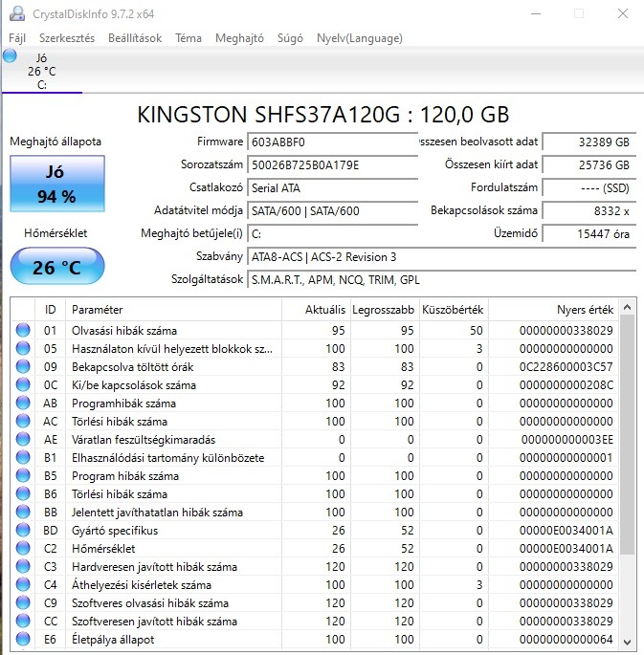Click the Firmware field 603ABBF0
Image resolution: width=644 pixels, height=655 pixels.
tap(333, 142)
